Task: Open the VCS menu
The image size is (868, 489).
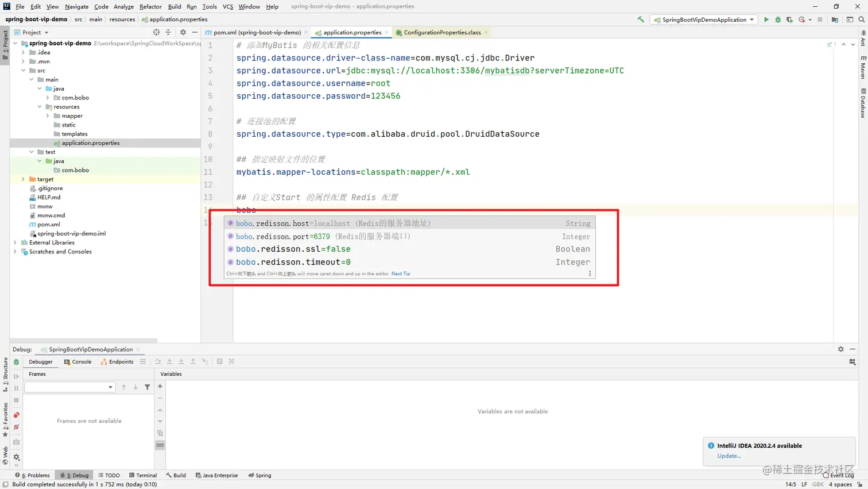Action: click(228, 6)
